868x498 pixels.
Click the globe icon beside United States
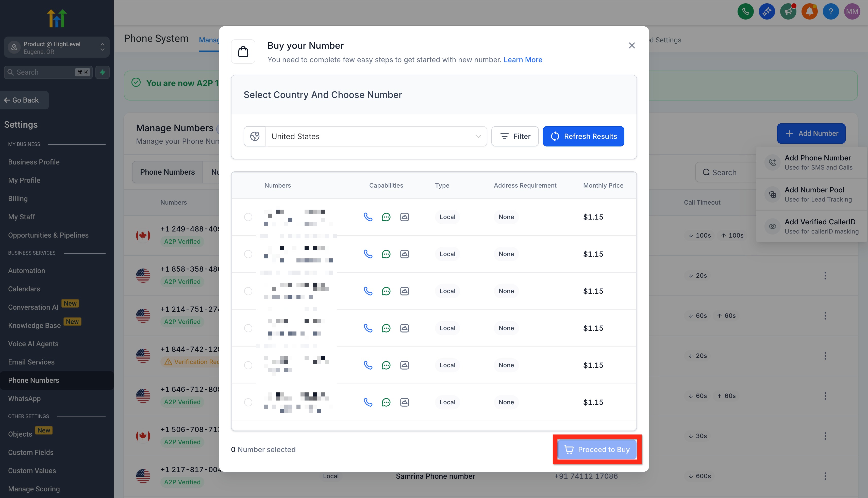click(255, 137)
